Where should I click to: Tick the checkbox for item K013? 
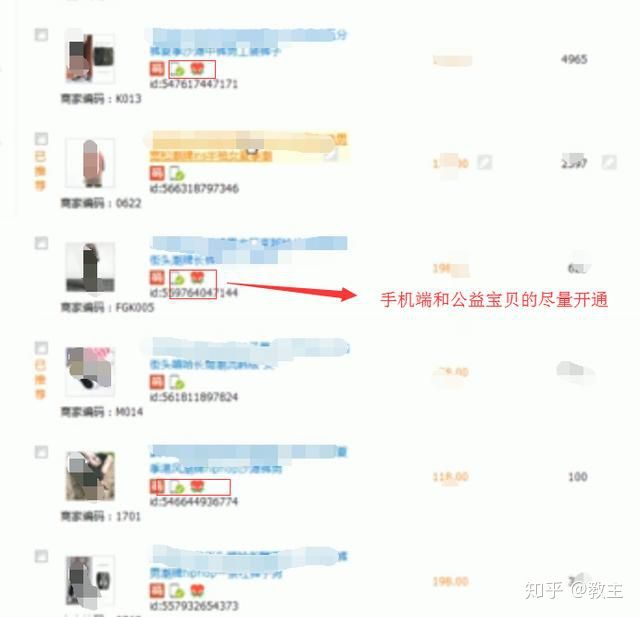(41, 35)
